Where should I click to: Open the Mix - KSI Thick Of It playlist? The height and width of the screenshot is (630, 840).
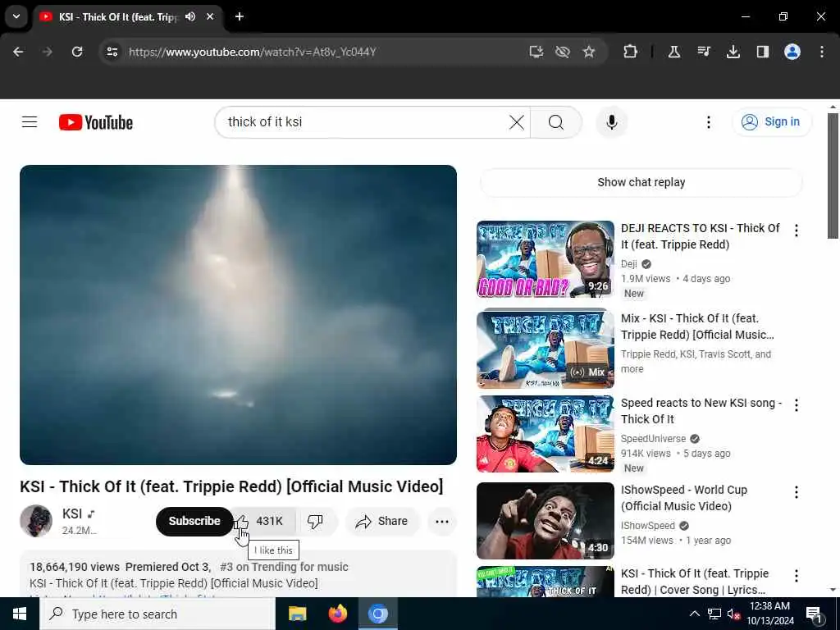(546, 348)
